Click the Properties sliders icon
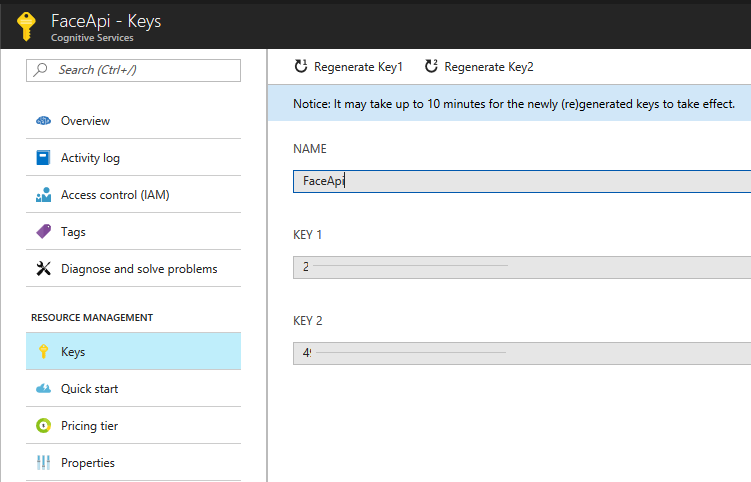Viewport: 751px width, 482px height. [x=43, y=462]
